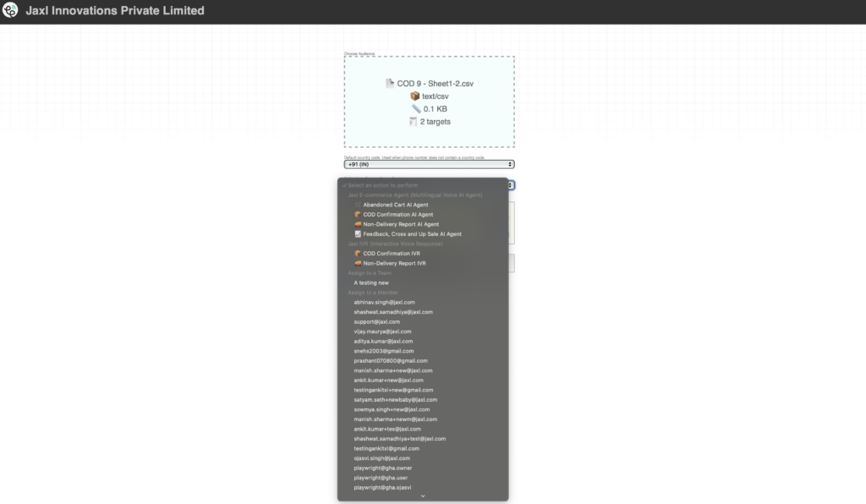Viewport: 866px width, 504px height.
Task: Click the chart icon for Feedback AI Agent
Action: point(358,233)
